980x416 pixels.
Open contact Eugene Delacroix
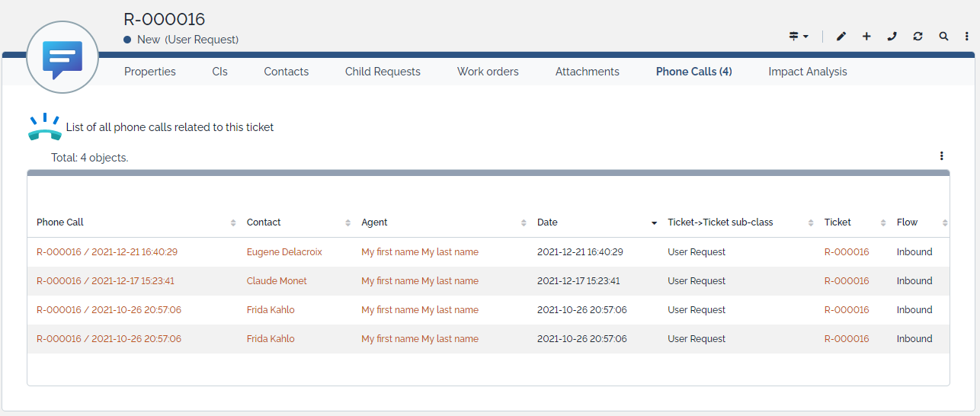[284, 252]
